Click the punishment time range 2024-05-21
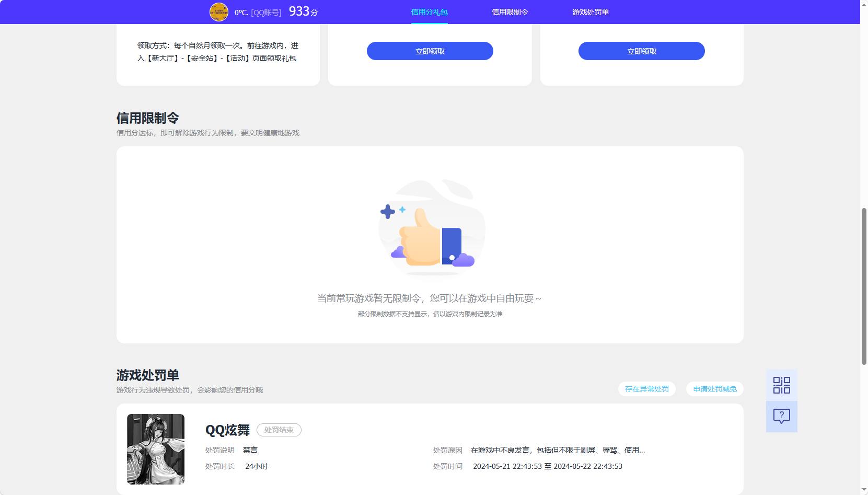 tap(548, 466)
